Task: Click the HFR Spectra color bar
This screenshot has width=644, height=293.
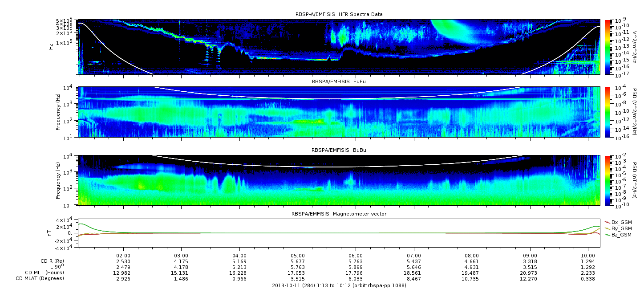Action: pos(607,47)
